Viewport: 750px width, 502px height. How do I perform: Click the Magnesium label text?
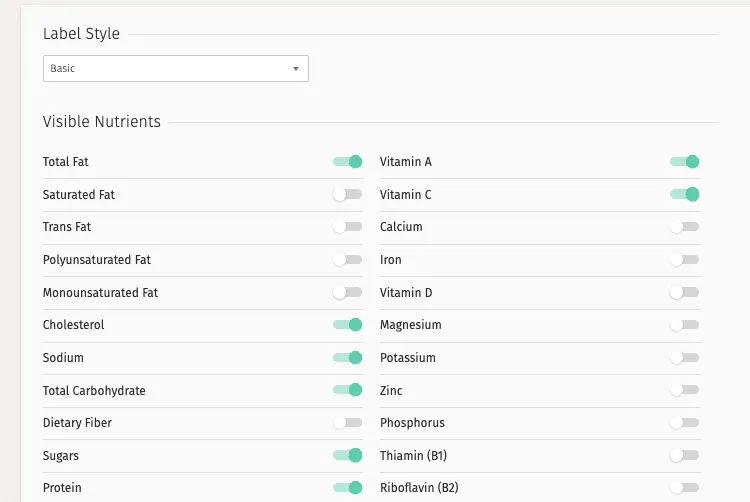[410, 325]
